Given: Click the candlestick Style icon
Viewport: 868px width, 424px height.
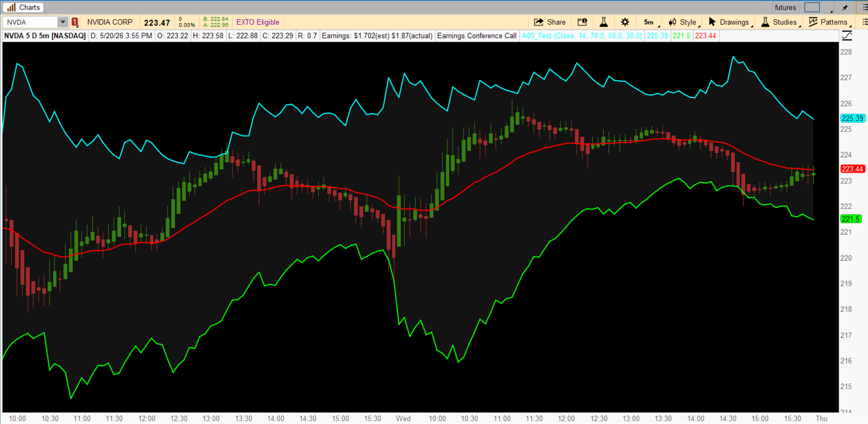Looking at the screenshot, I should tap(672, 22).
